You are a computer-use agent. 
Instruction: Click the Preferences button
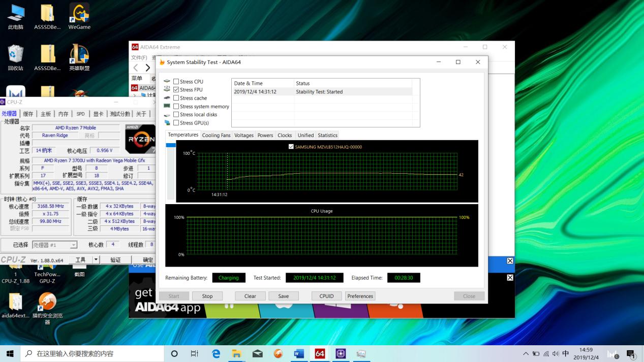(x=360, y=296)
